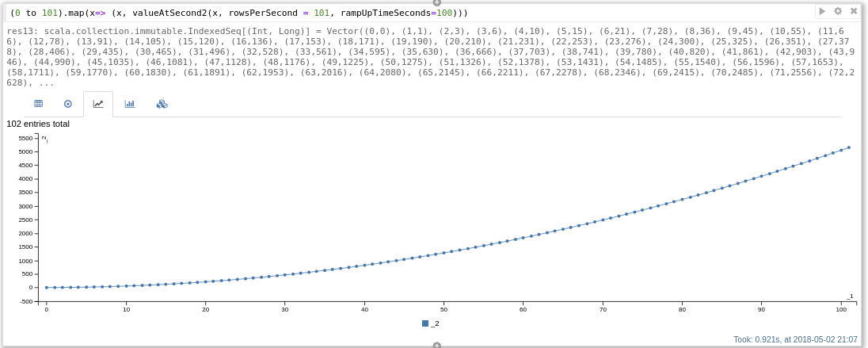Click the _1 x-axis label
Screen dimensions: 868x348
click(x=850, y=296)
